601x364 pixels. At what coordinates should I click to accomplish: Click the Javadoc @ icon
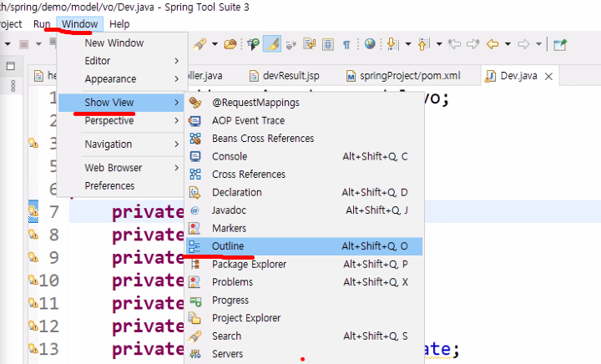click(x=195, y=210)
